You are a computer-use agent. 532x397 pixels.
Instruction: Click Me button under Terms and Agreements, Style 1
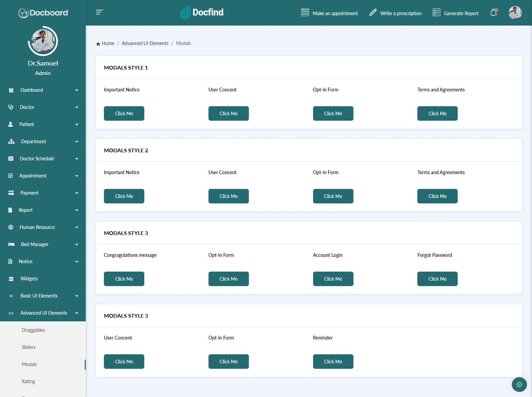[x=437, y=114]
